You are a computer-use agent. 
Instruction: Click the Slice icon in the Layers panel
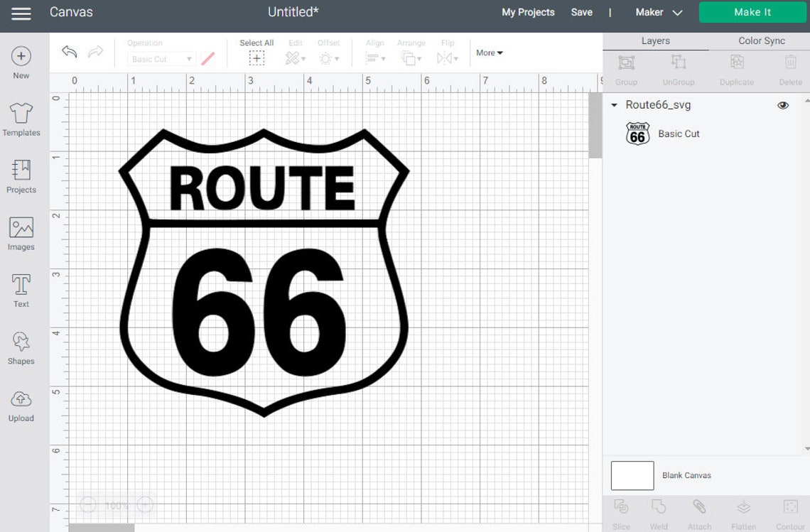click(x=621, y=507)
